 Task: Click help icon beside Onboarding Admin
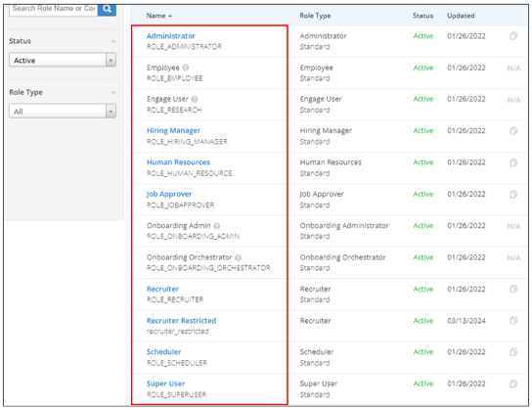click(217, 226)
